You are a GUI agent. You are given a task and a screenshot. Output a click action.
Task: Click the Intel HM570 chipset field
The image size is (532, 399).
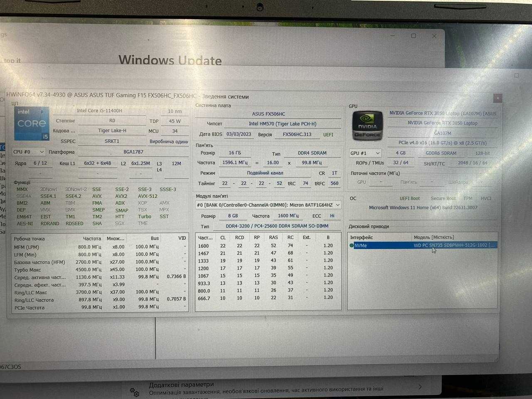pyautogui.click(x=283, y=124)
